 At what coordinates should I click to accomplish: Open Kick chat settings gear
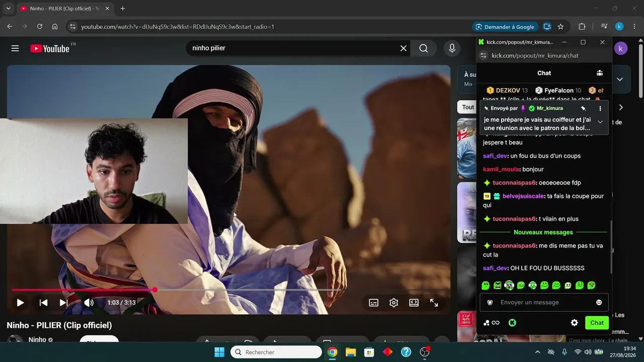pos(574,323)
